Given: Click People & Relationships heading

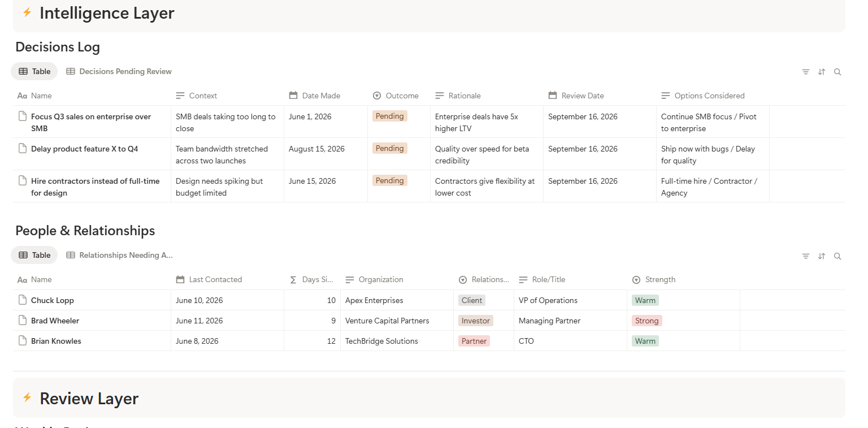Looking at the screenshot, I should [85, 231].
